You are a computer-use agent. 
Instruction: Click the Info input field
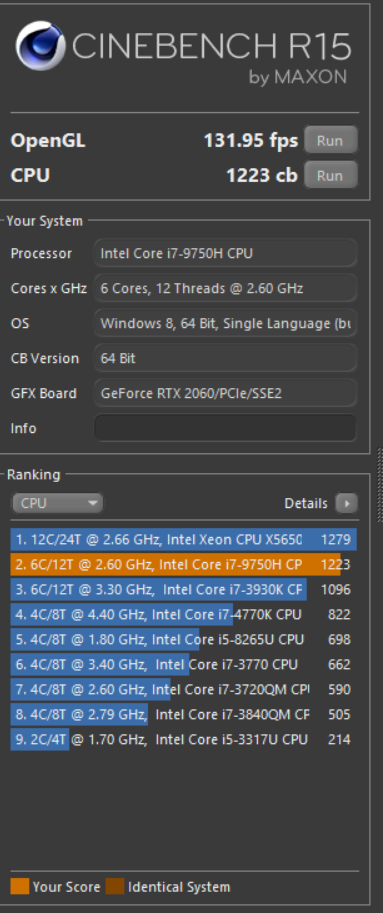(225, 428)
